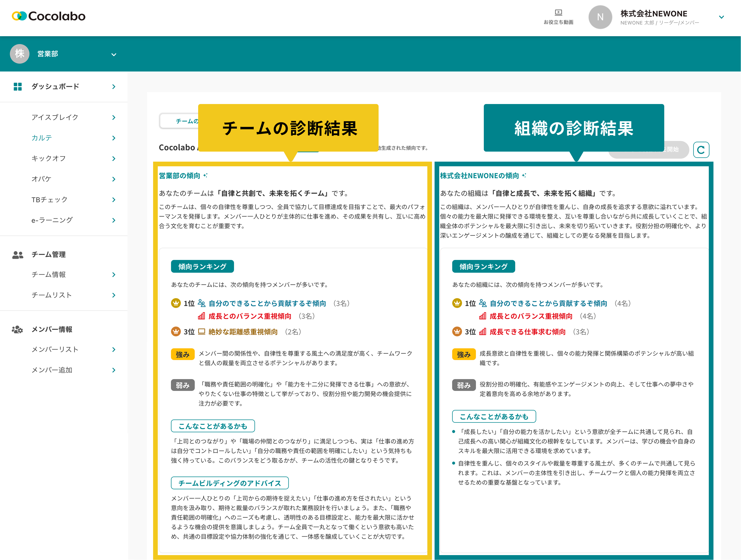Open メンバー追加 in the sidebar
Screen dimensions: 741x560
tap(52, 370)
